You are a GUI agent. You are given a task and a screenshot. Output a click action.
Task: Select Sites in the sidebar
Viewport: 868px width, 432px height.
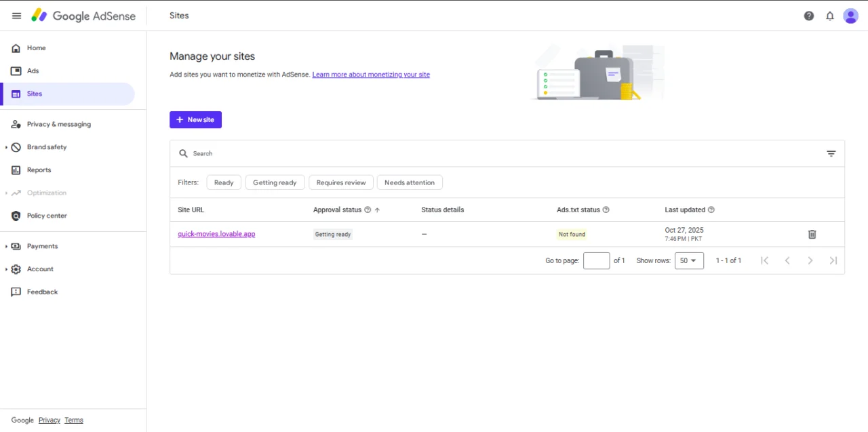click(x=68, y=94)
